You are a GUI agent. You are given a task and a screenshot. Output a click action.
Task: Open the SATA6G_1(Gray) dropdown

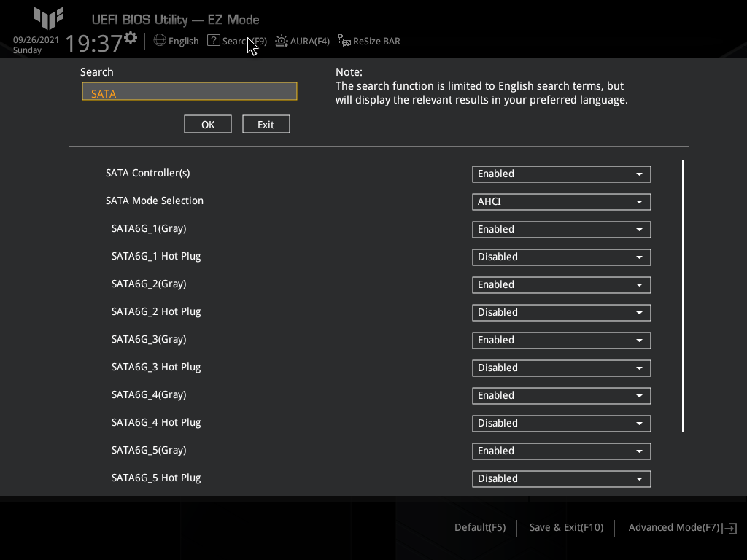point(561,230)
